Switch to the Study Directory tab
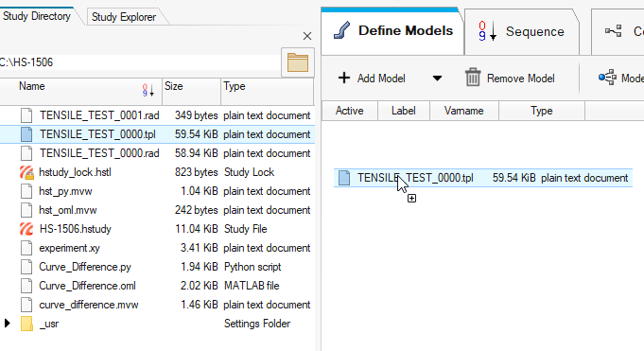Screen dimensions: 644x351 tap(37, 16)
